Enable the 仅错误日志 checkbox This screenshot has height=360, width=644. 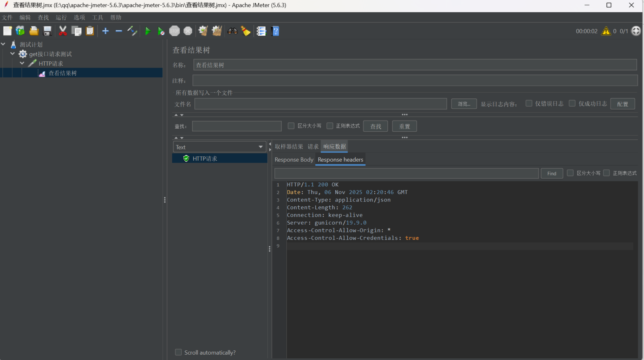click(x=529, y=104)
